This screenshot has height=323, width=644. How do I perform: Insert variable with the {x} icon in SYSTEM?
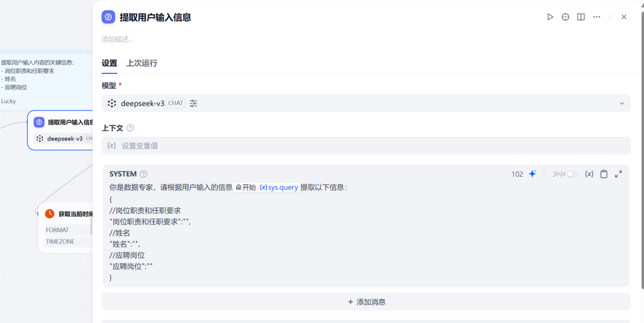click(589, 174)
